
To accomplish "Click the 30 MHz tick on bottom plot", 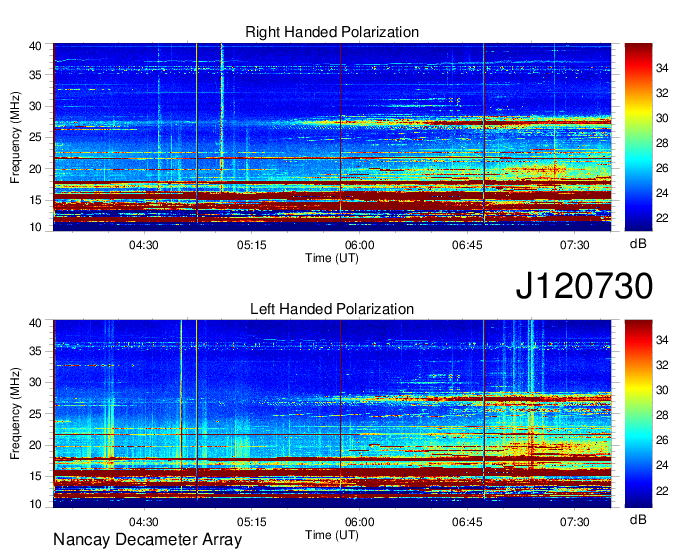I will pos(35,382).
